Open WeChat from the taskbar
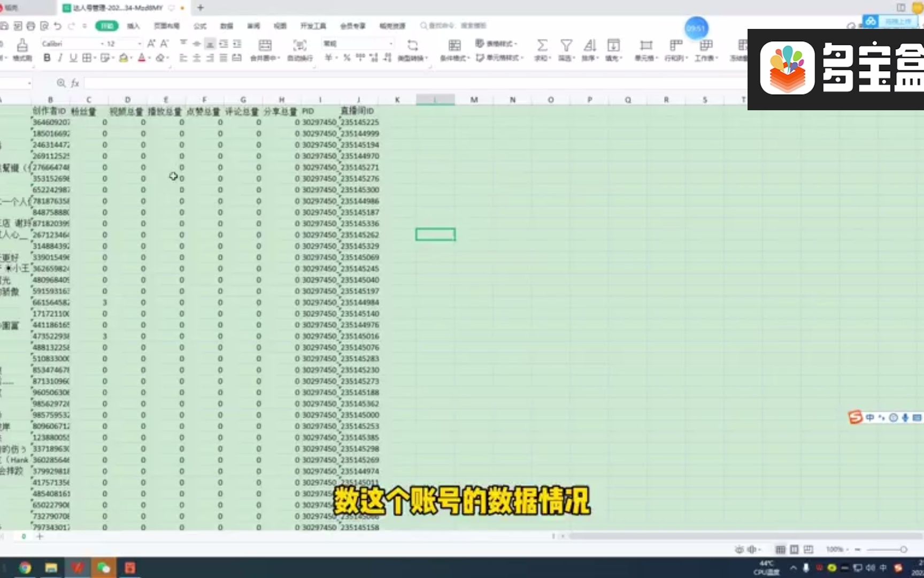924x578 pixels. (x=103, y=567)
